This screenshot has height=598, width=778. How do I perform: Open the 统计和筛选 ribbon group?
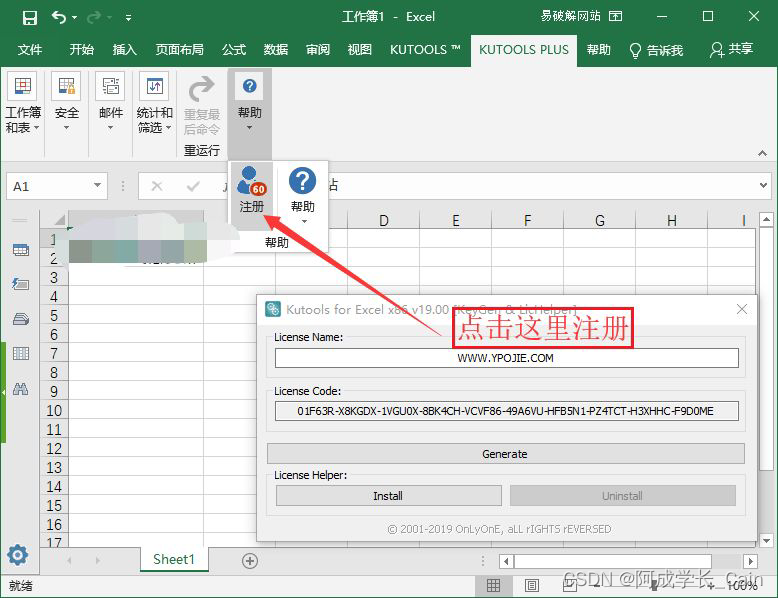click(x=154, y=105)
